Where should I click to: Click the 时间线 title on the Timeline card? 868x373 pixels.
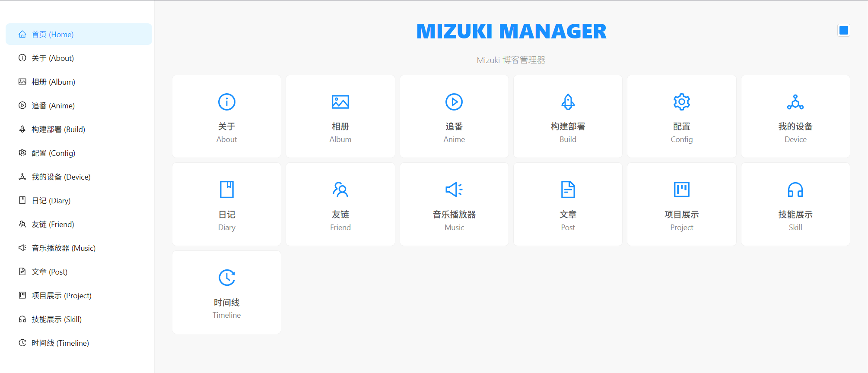pyautogui.click(x=227, y=303)
